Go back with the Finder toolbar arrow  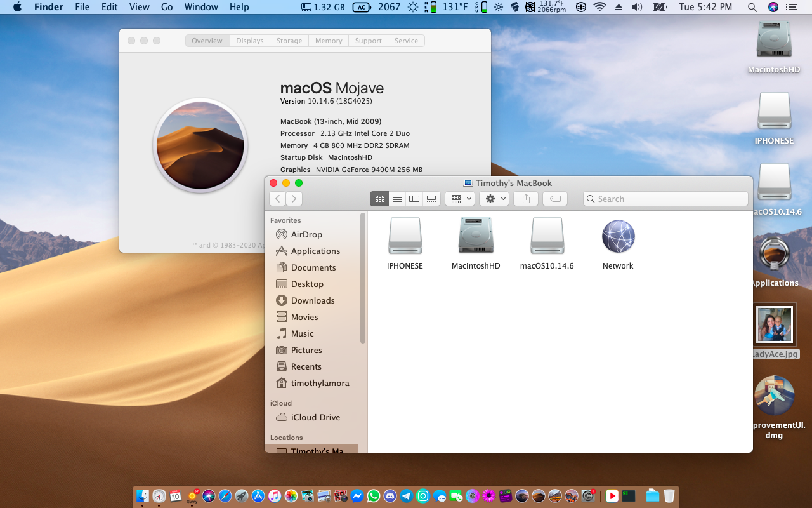(x=277, y=199)
